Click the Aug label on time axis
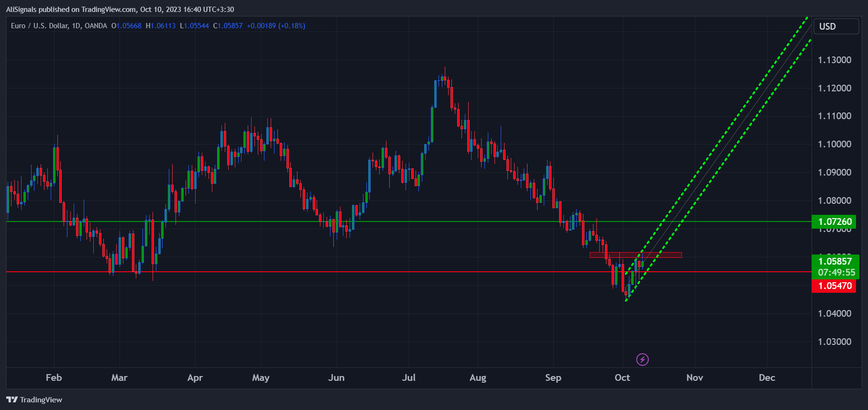 click(x=478, y=377)
